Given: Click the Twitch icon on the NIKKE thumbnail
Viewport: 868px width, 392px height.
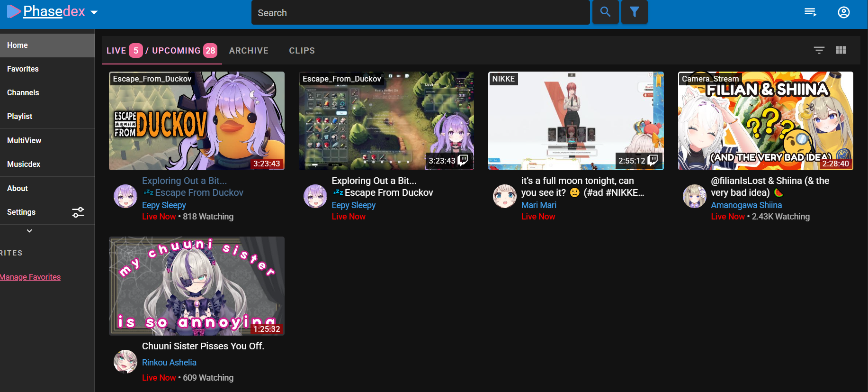Looking at the screenshot, I should [x=653, y=160].
